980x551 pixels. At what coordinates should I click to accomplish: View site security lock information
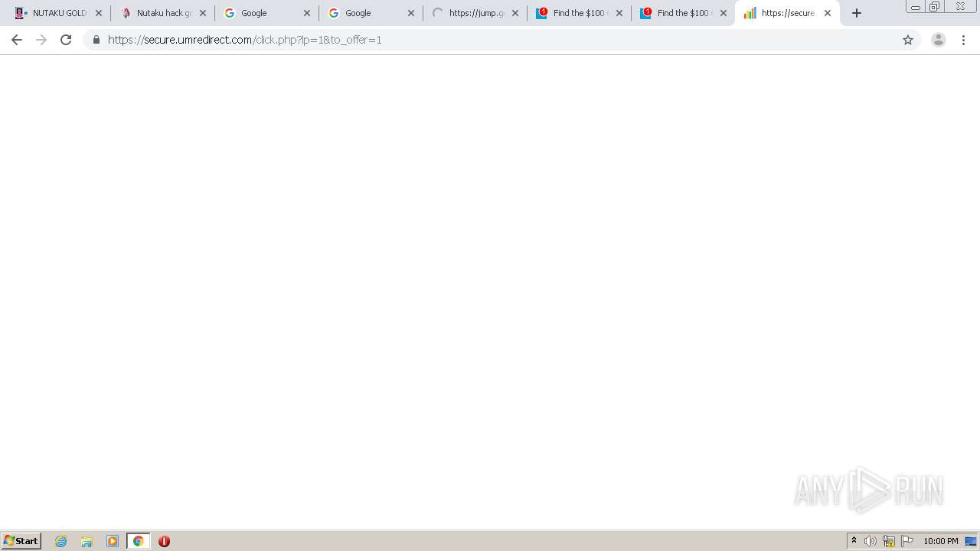(x=96, y=40)
